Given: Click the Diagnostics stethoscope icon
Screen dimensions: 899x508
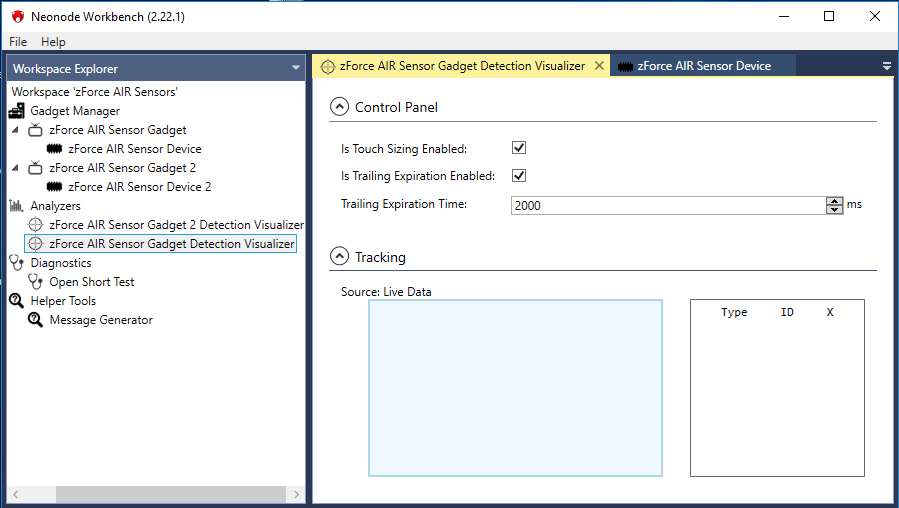Looking at the screenshot, I should point(16,263).
